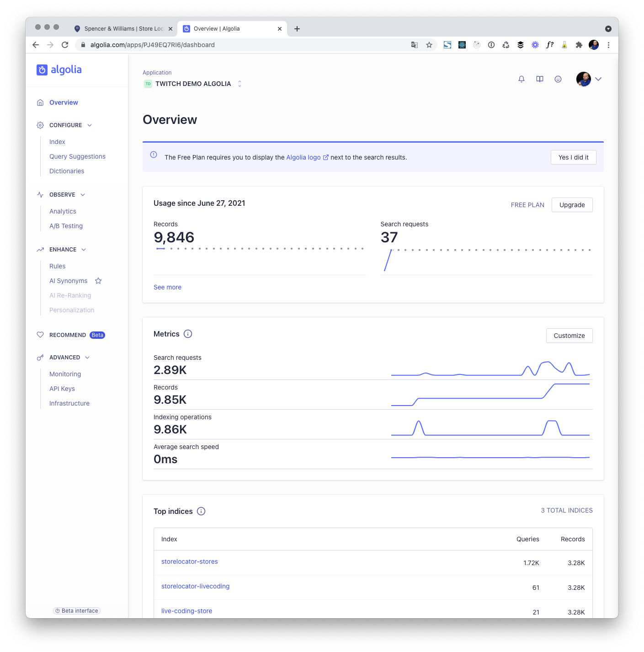Click the translate page icon
This screenshot has width=644, height=652.
(415, 45)
